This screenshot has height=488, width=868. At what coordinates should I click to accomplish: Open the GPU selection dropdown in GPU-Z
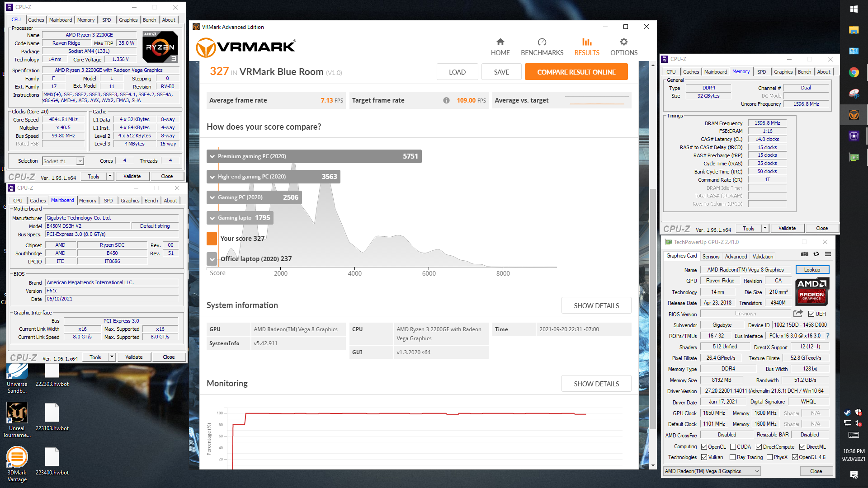click(x=712, y=471)
